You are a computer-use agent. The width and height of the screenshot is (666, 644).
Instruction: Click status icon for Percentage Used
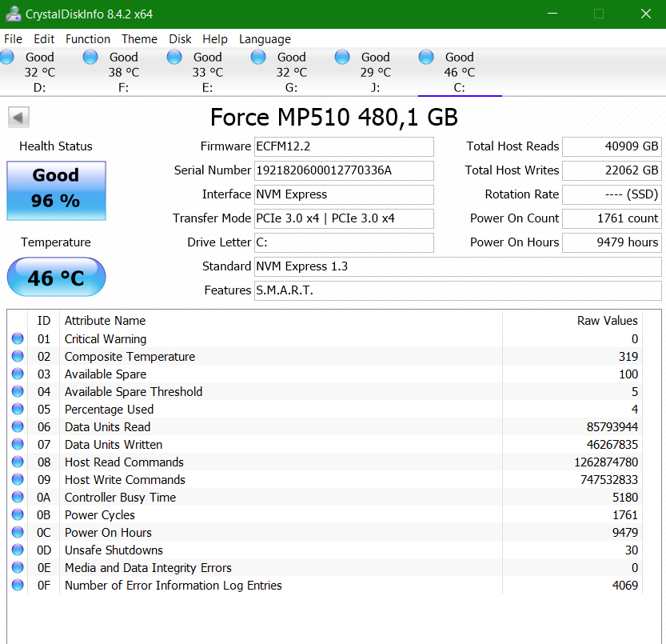(18, 409)
